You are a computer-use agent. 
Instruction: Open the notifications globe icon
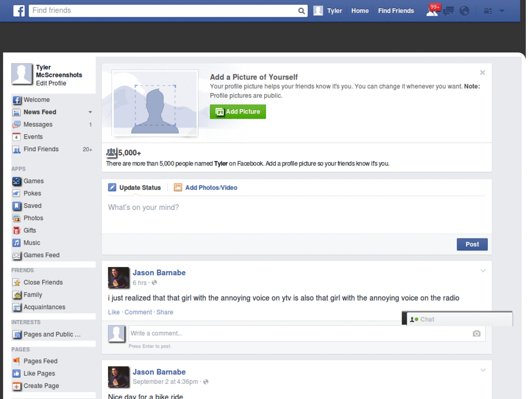point(464,11)
